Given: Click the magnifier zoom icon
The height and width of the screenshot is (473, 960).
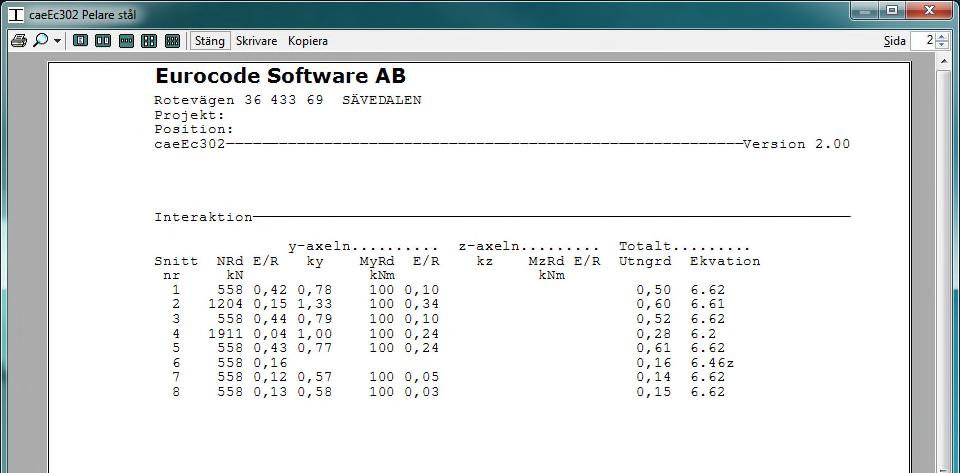Looking at the screenshot, I should pyautogui.click(x=40, y=41).
